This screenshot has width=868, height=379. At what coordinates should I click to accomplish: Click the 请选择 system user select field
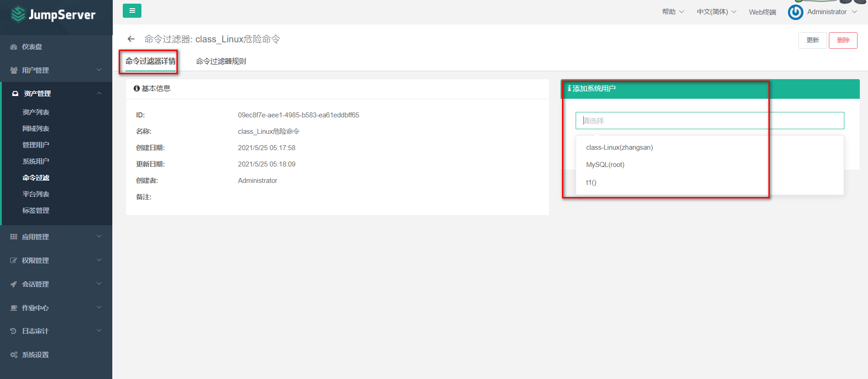pos(710,121)
